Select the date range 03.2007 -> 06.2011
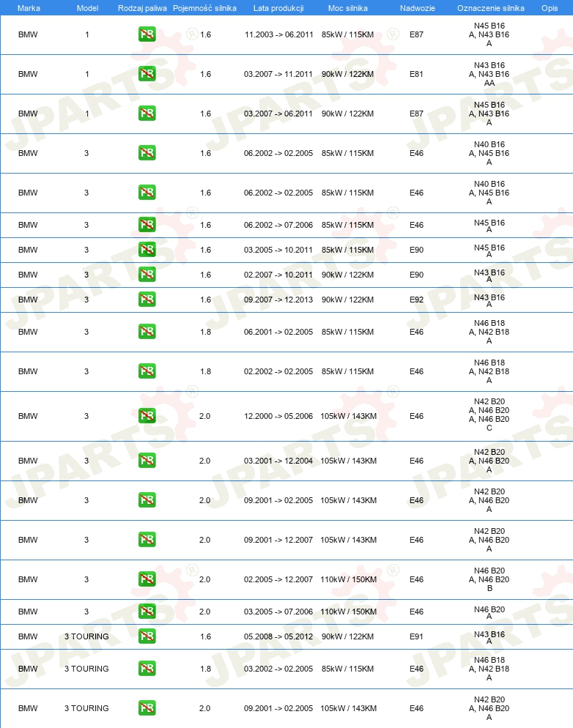 coord(278,114)
